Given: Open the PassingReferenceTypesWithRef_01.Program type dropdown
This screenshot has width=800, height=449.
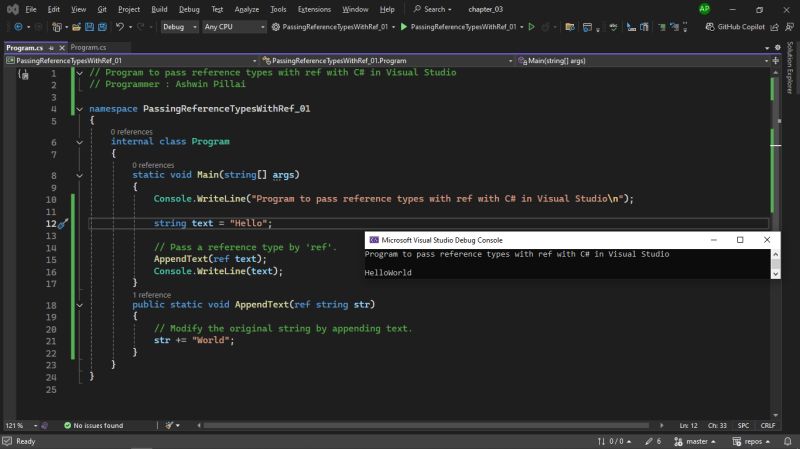Looking at the screenshot, I should click(x=387, y=61).
